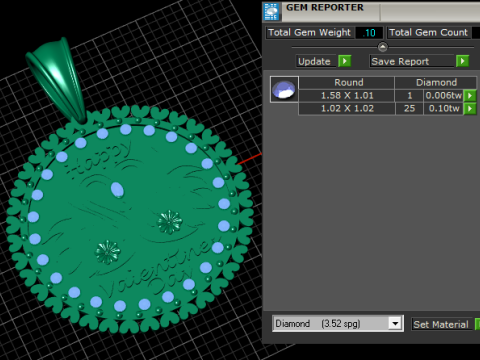480x360 pixels.
Task: Click green arrow for the 0.10tw row
Action: (x=470, y=109)
